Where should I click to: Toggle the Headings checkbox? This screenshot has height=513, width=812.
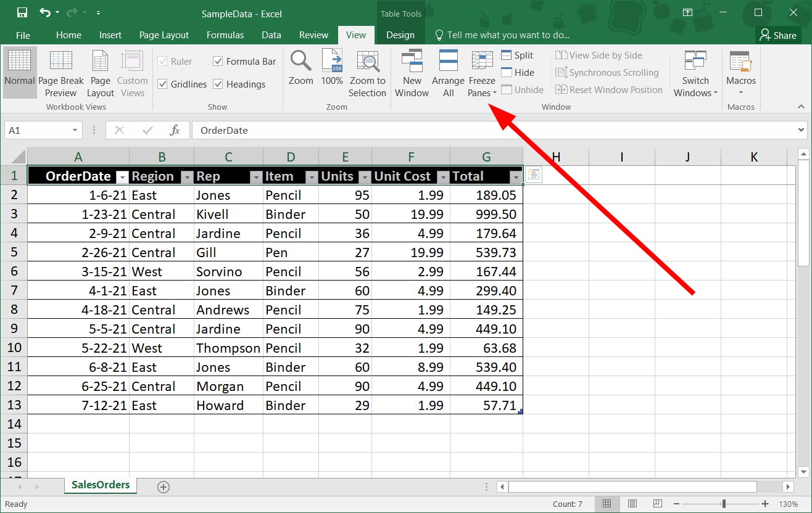[x=218, y=84]
